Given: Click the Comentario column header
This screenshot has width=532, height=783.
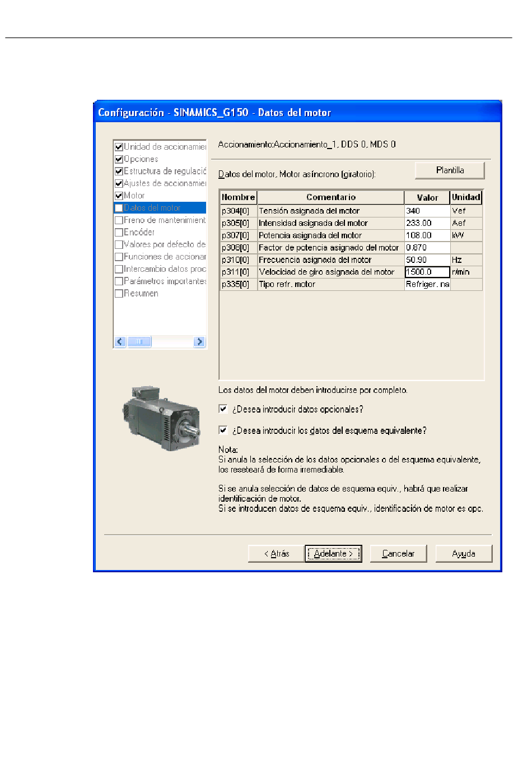Looking at the screenshot, I should (x=331, y=197).
